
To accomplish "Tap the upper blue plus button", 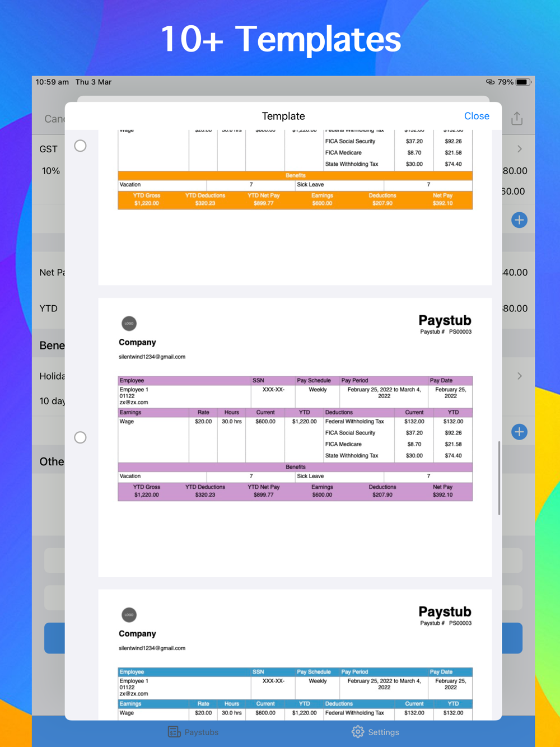I will [519, 220].
